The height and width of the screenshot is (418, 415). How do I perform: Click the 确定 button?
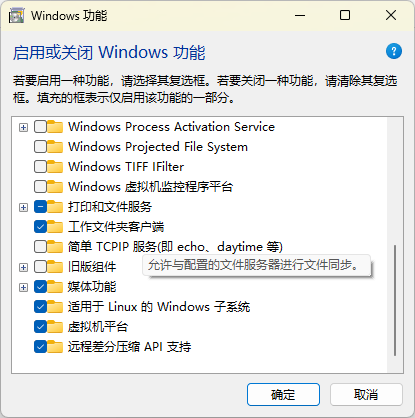pyautogui.click(x=283, y=395)
